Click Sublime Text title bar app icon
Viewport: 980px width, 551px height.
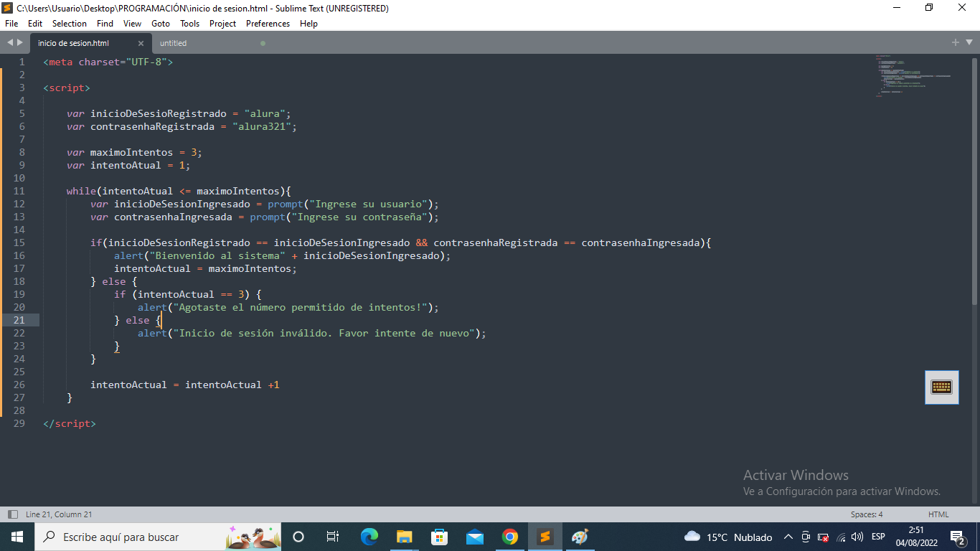tap(8, 8)
